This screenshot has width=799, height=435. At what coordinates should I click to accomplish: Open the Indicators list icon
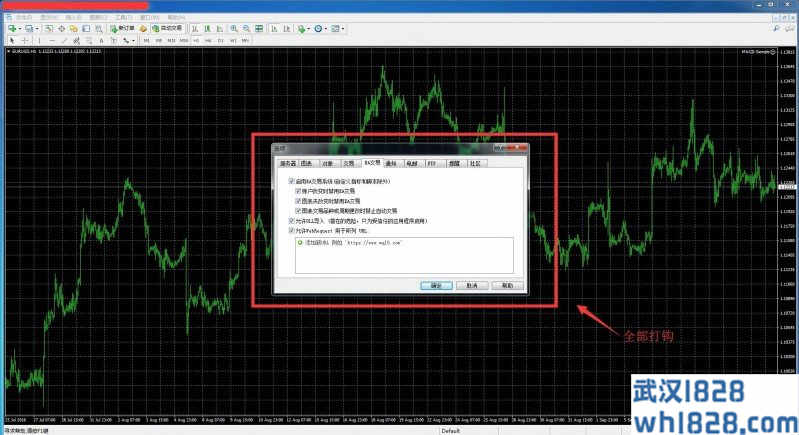(x=301, y=29)
